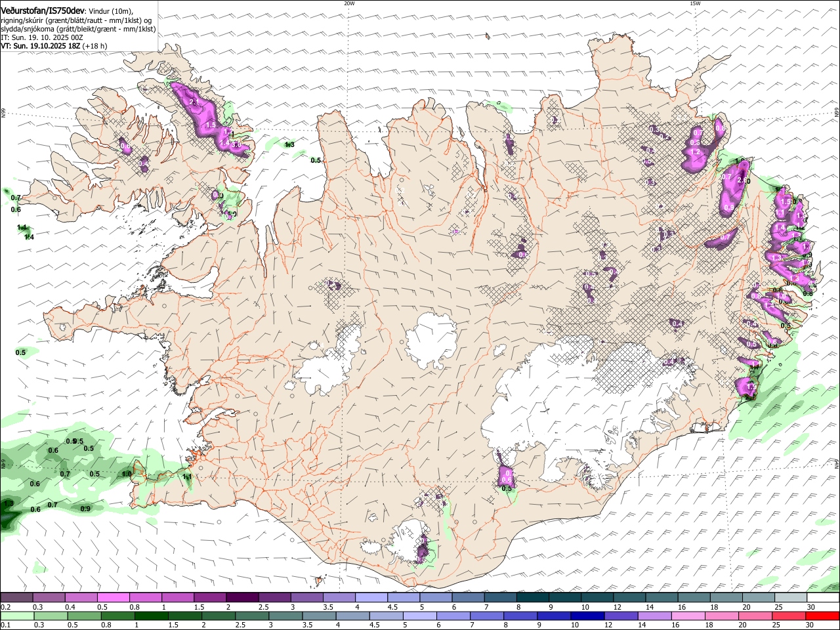Image resolution: width=840 pixels, height=630 pixels.
Task: Pick the bright pink 0.5 swatch in top legend row
Action: (113, 598)
